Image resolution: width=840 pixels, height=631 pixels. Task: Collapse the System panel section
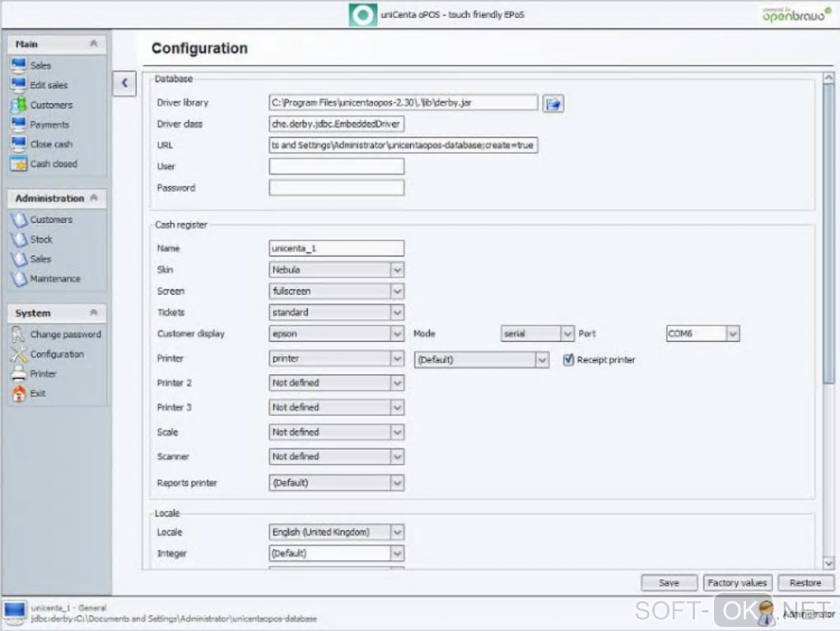click(94, 313)
